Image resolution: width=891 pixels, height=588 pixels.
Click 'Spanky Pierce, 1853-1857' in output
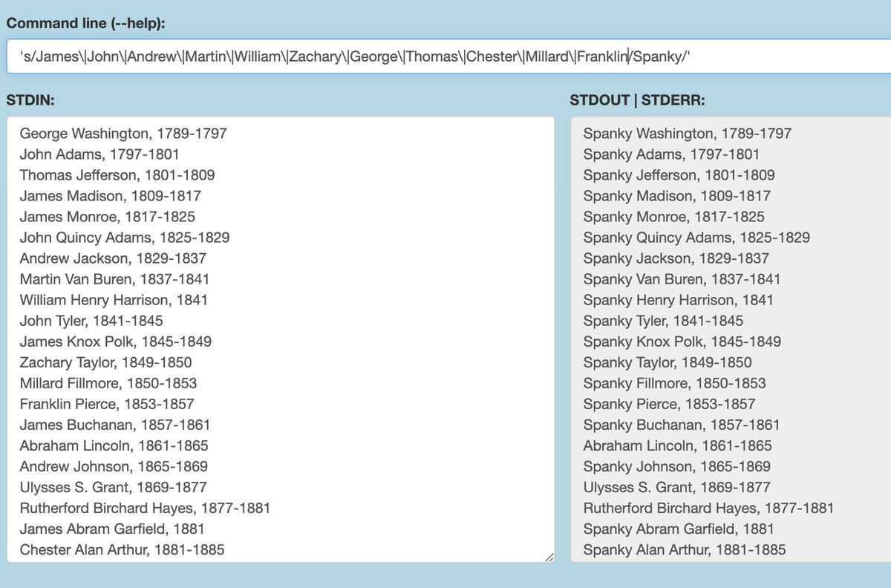click(x=670, y=404)
